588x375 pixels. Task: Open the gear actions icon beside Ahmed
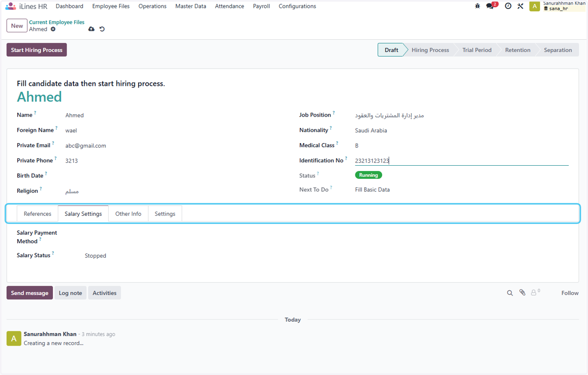pyautogui.click(x=53, y=29)
